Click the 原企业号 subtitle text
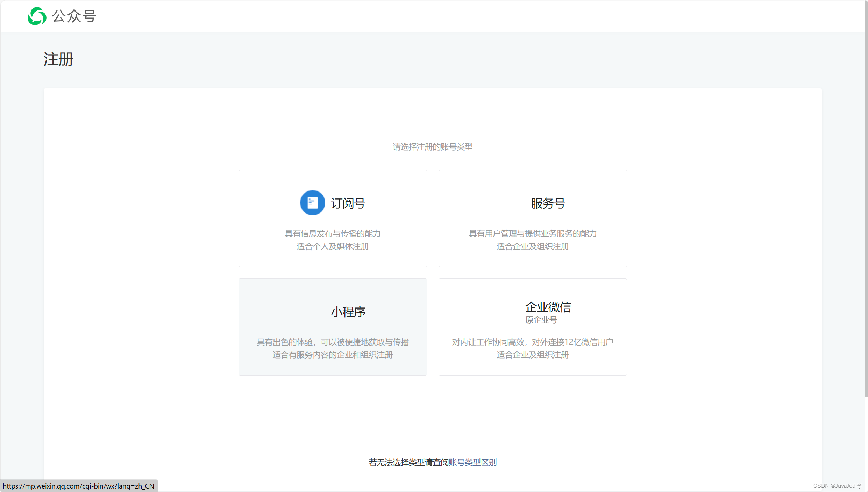The image size is (868, 492). pos(541,320)
